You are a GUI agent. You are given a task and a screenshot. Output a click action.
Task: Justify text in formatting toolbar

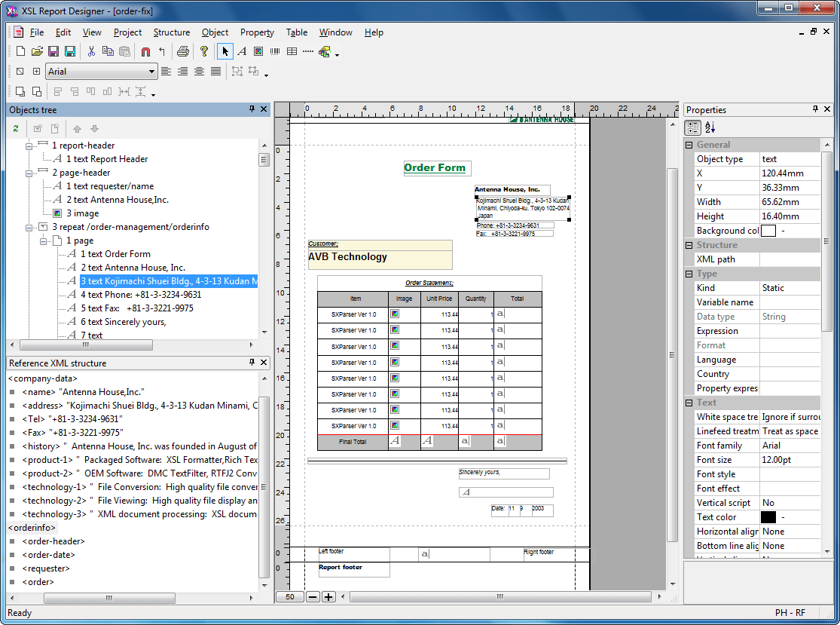[x=216, y=72]
